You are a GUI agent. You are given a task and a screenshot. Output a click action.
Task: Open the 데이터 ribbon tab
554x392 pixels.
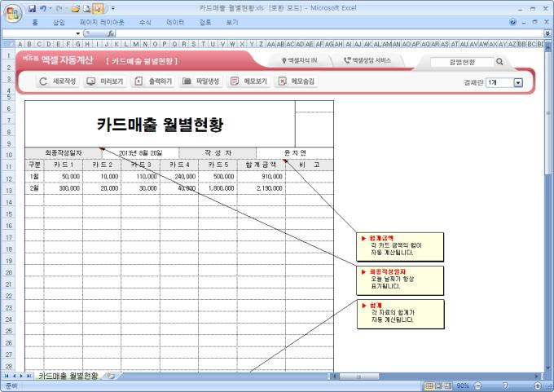pyautogui.click(x=175, y=22)
